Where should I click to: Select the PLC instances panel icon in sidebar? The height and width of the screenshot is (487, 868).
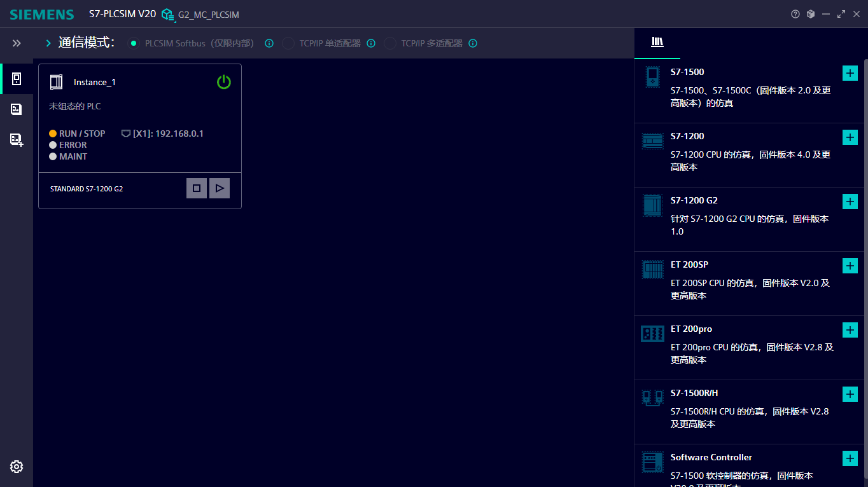tap(16, 78)
